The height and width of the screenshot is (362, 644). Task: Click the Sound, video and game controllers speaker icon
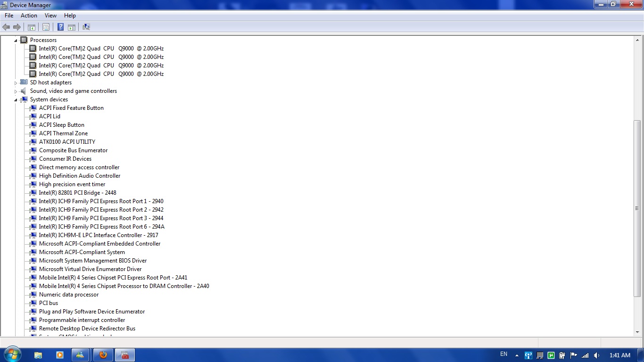[x=24, y=91]
